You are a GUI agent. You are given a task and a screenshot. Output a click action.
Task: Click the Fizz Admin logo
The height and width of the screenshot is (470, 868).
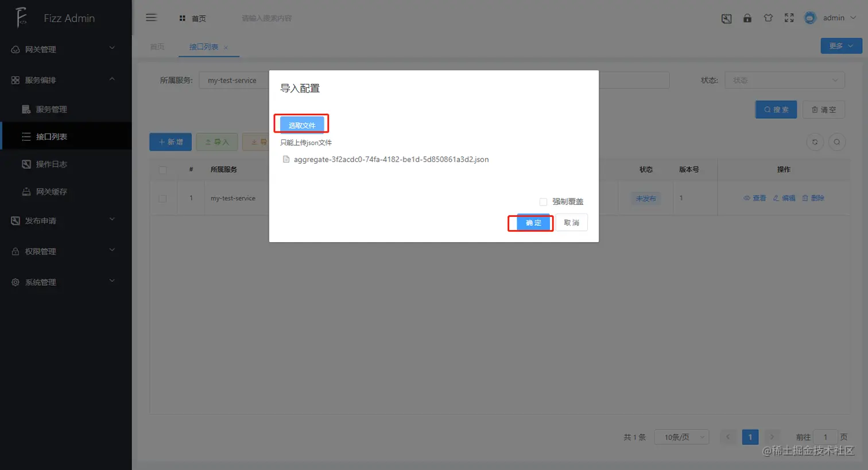[x=21, y=18]
